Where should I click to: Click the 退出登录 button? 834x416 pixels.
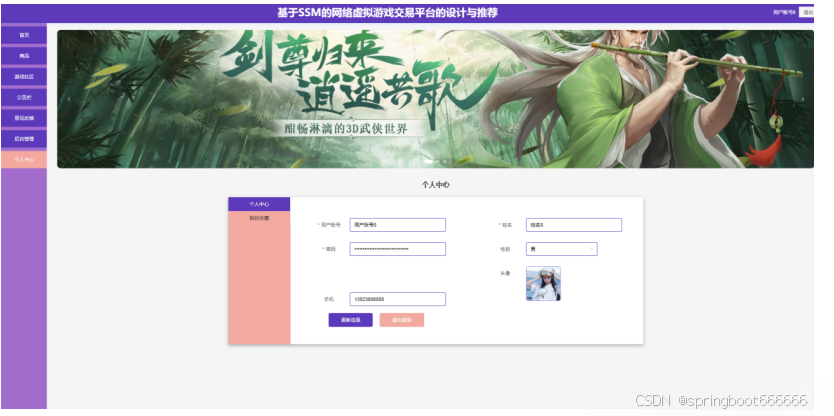point(402,320)
